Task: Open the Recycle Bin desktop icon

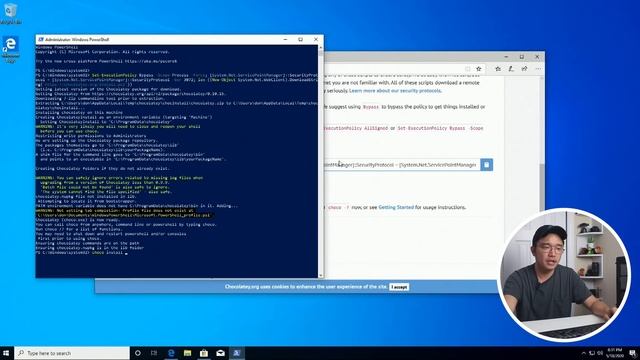Action: tap(11, 13)
